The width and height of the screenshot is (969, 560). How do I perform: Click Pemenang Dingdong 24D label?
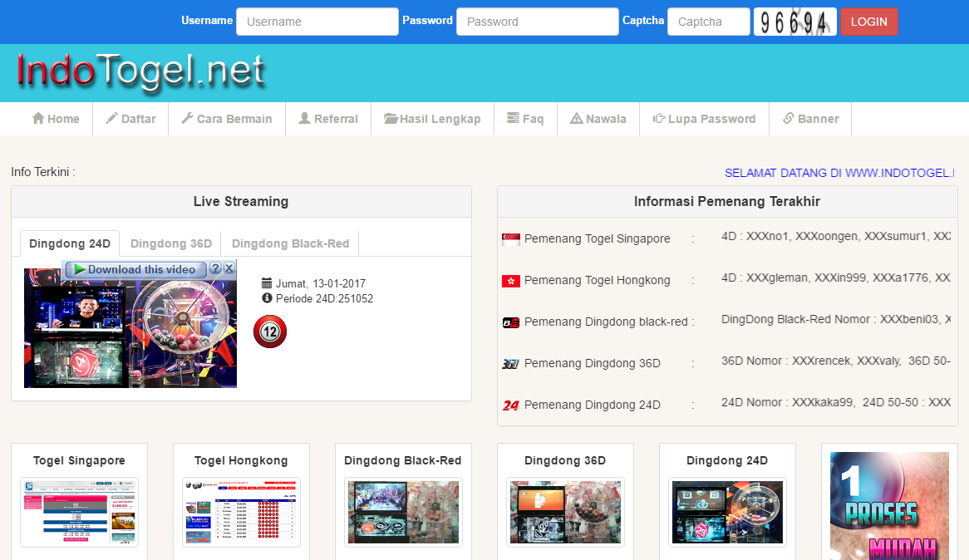(x=592, y=405)
